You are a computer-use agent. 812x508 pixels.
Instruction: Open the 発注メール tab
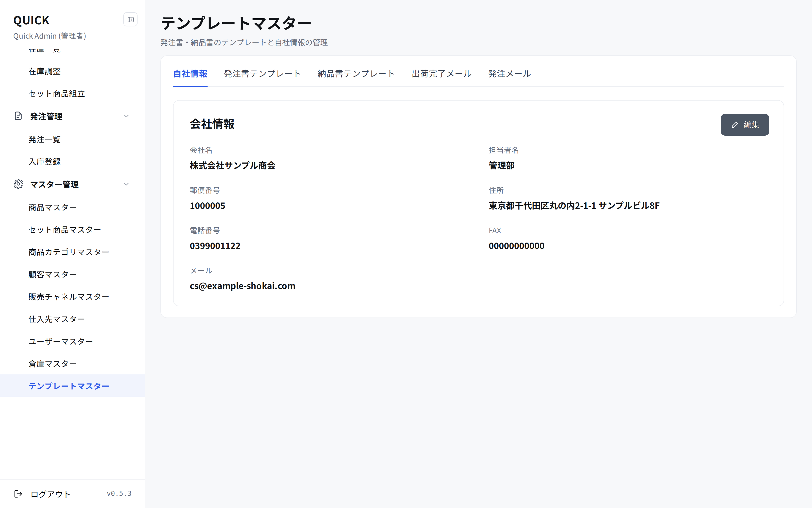click(509, 74)
